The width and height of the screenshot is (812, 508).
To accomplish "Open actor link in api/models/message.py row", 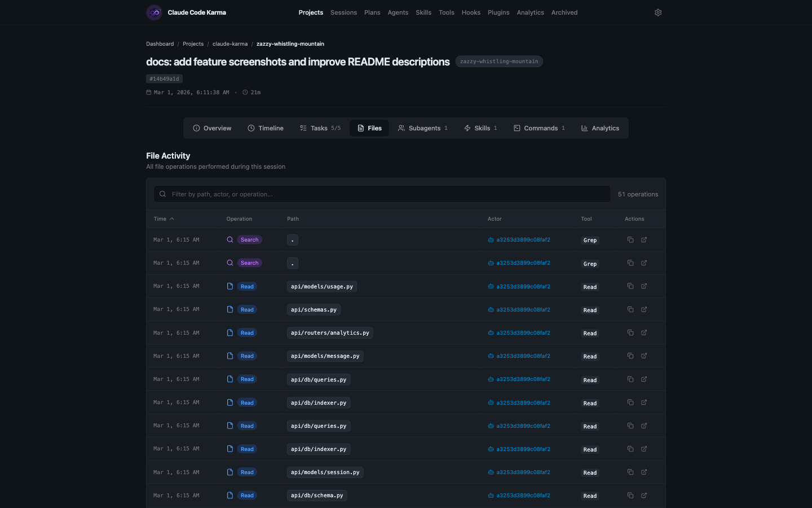I will click(519, 356).
